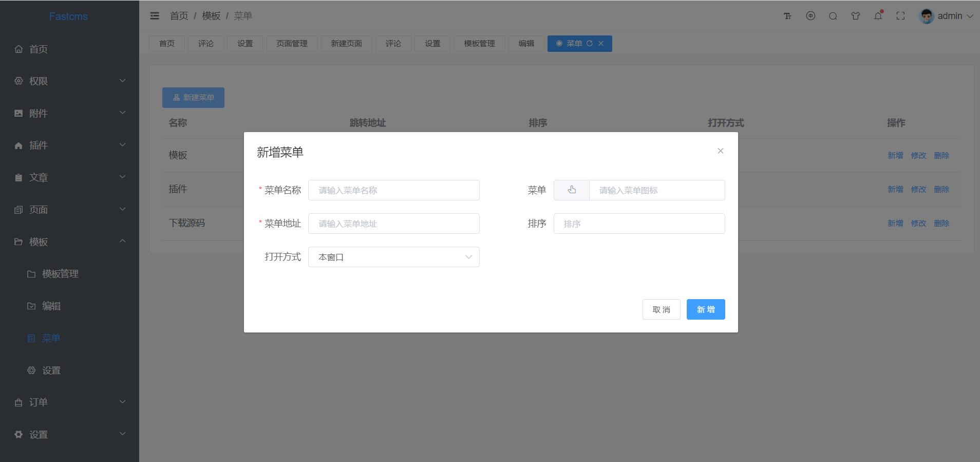
Task: Refresh the 菜单 tab via reload icon
Action: (590, 44)
